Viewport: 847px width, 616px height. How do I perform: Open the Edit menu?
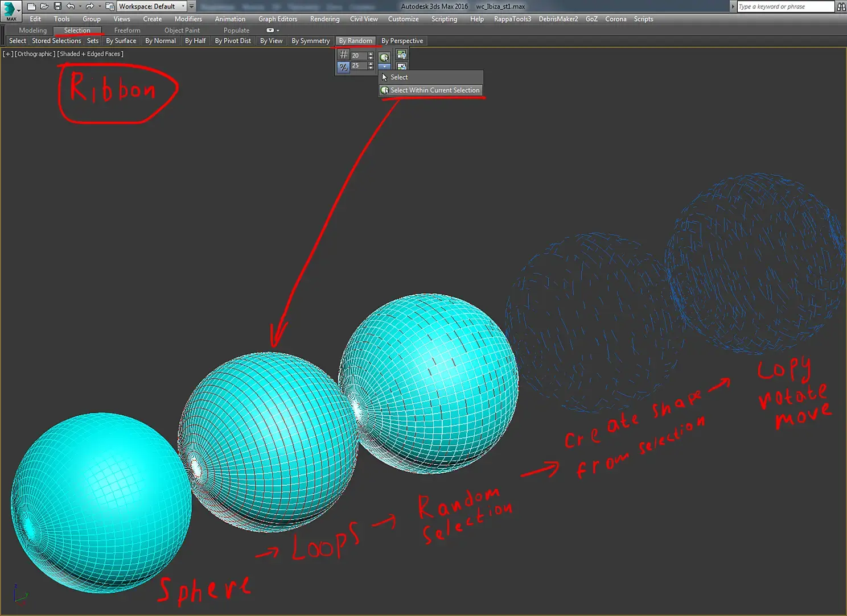tap(35, 19)
